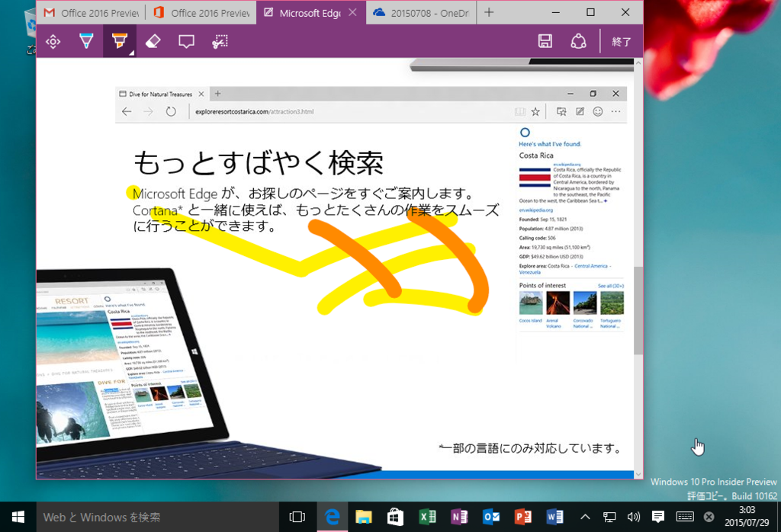
Task: Open the volume control in the tray
Action: (634, 517)
